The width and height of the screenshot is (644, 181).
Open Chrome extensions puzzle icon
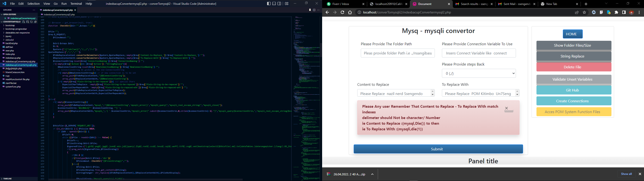[x=616, y=12]
